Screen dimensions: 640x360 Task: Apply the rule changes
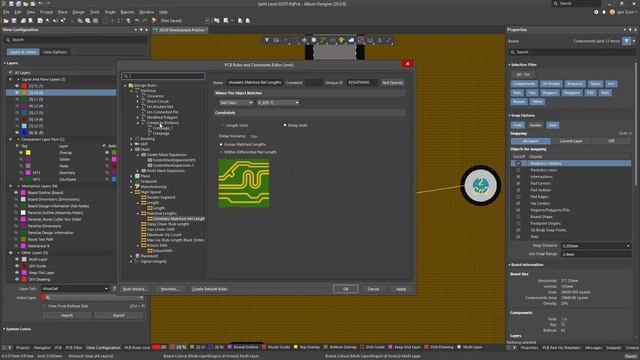click(401, 289)
